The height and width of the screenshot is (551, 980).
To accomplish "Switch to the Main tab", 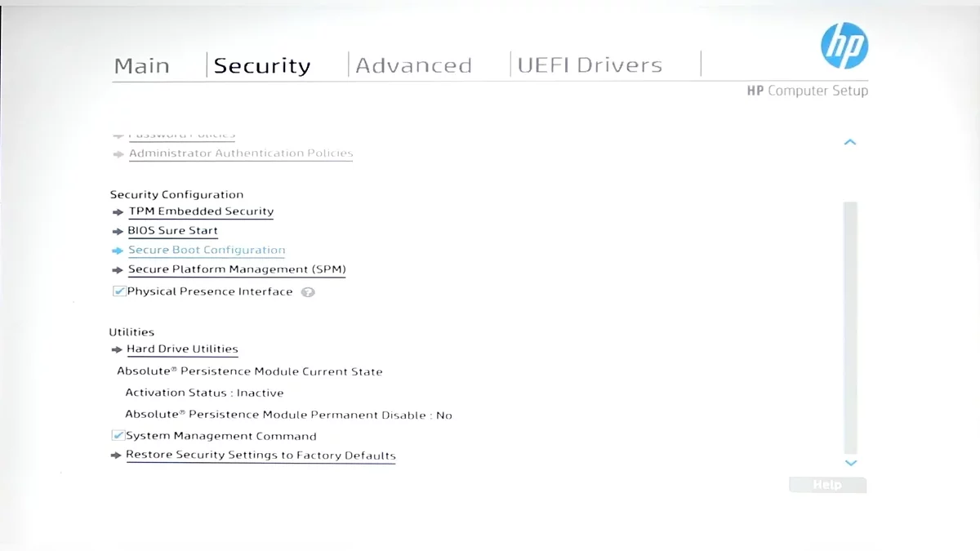I will point(142,65).
